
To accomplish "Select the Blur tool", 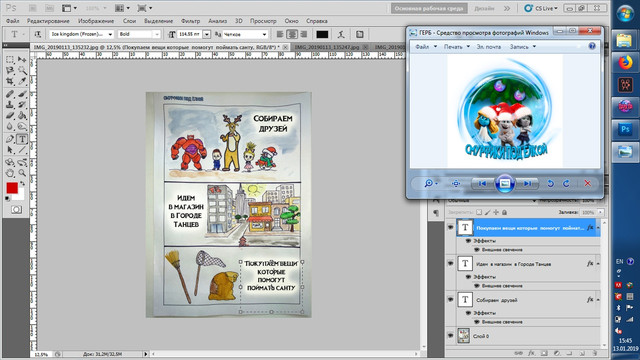I will pyautogui.click(x=10, y=127).
